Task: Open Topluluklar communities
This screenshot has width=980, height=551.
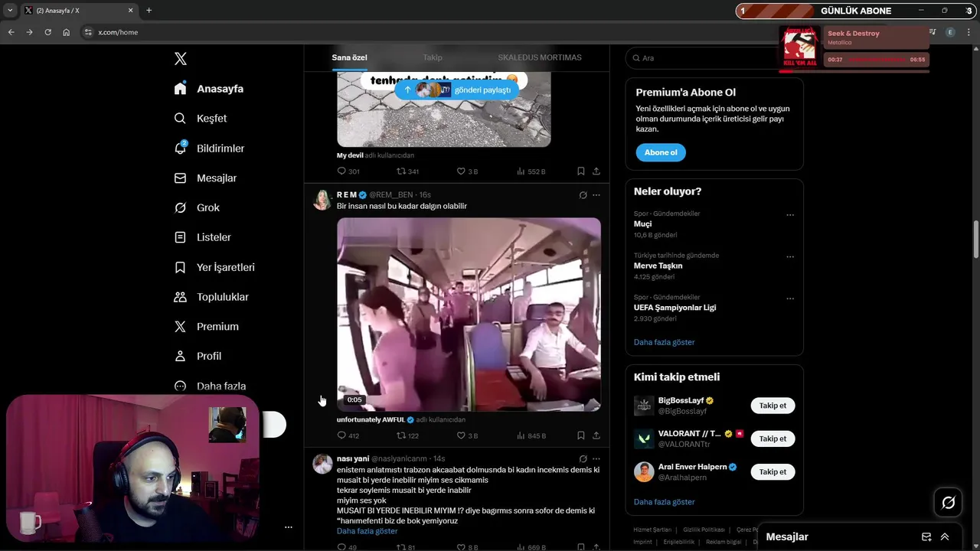Action: pyautogui.click(x=211, y=297)
